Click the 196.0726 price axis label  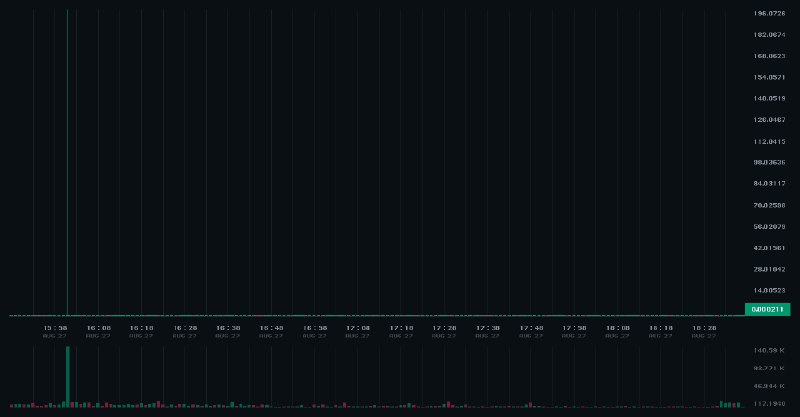coord(769,13)
